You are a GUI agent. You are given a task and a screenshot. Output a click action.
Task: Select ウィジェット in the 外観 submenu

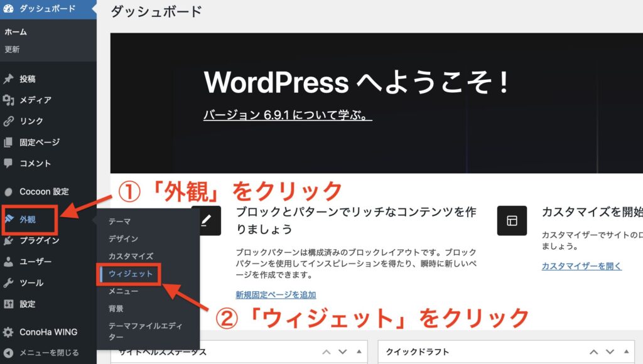[x=131, y=274]
